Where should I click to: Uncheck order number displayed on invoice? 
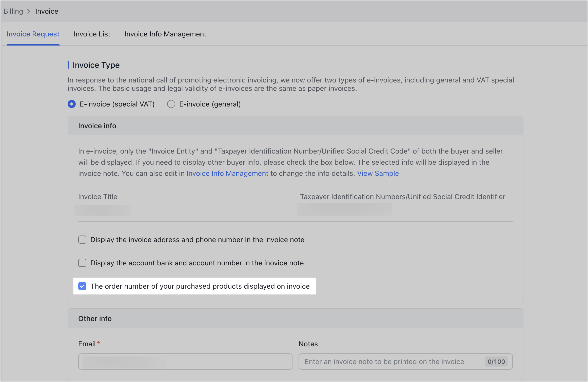[82, 286]
